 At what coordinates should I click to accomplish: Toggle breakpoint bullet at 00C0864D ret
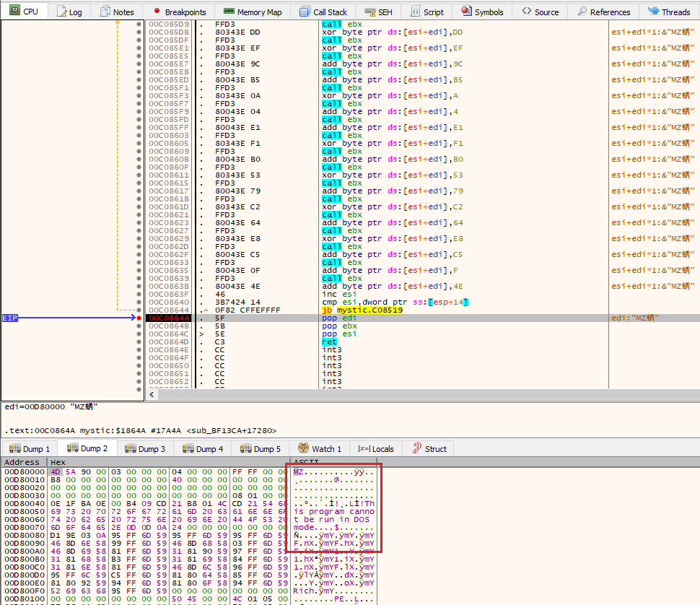click(x=139, y=341)
